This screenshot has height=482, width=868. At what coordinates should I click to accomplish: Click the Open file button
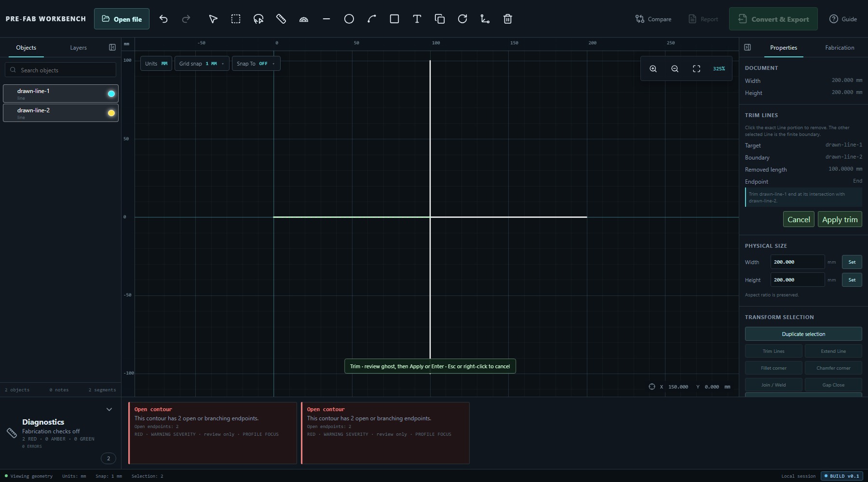pos(122,19)
